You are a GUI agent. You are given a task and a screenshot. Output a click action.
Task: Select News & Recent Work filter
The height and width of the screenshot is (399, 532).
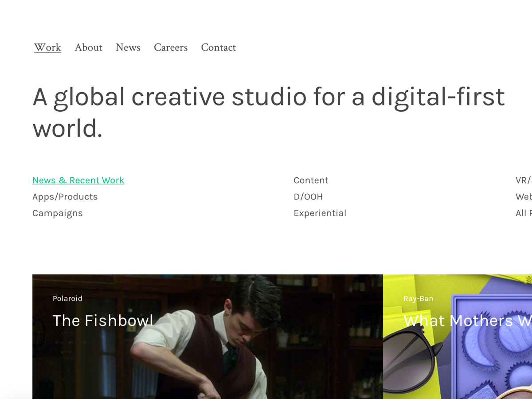(78, 180)
